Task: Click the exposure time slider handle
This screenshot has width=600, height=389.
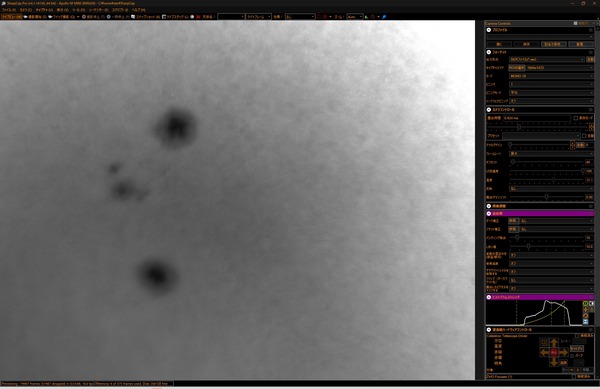Action: pos(519,127)
